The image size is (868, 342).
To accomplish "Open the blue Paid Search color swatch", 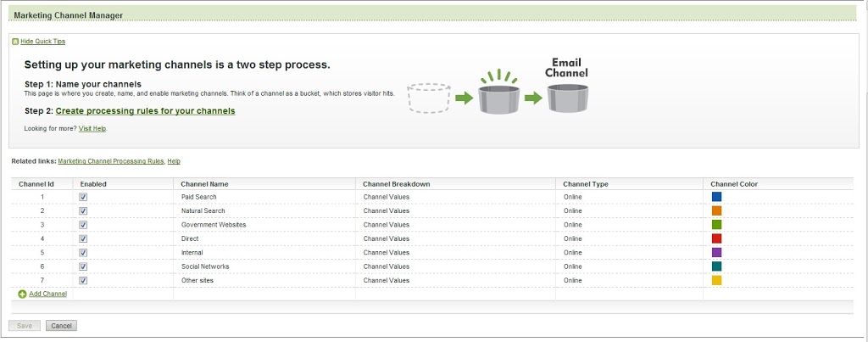I will [716, 197].
